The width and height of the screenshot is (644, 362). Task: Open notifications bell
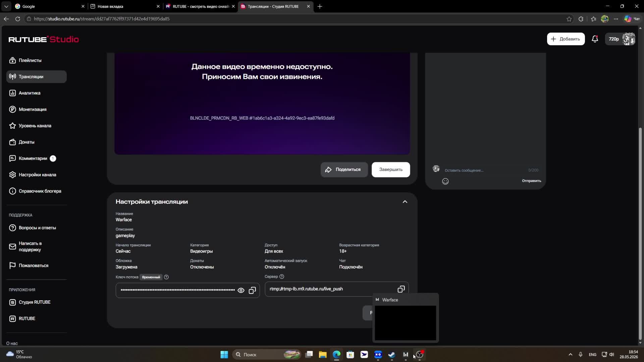pyautogui.click(x=595, y=39)
